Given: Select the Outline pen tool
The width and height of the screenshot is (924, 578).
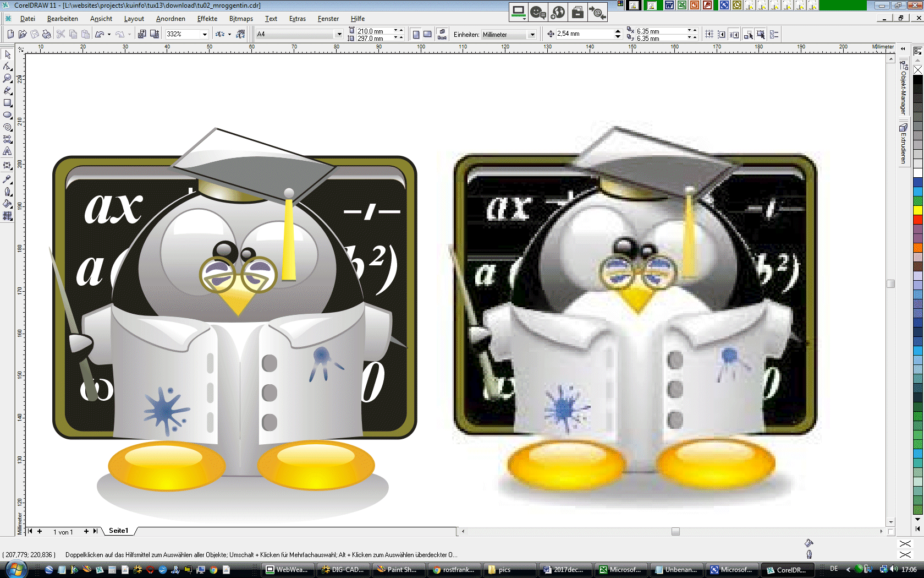Looking at the screenshot, I should pos(8,192).
